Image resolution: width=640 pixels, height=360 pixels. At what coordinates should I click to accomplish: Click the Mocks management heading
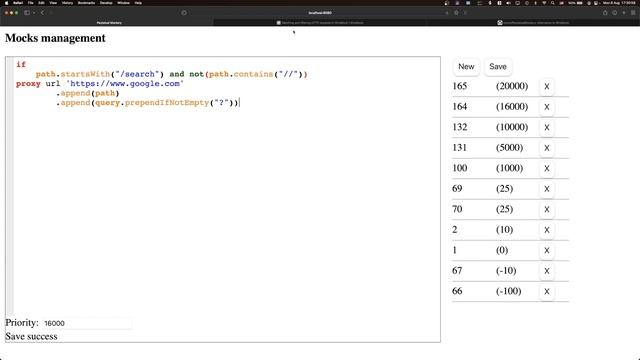coord(55,38)
